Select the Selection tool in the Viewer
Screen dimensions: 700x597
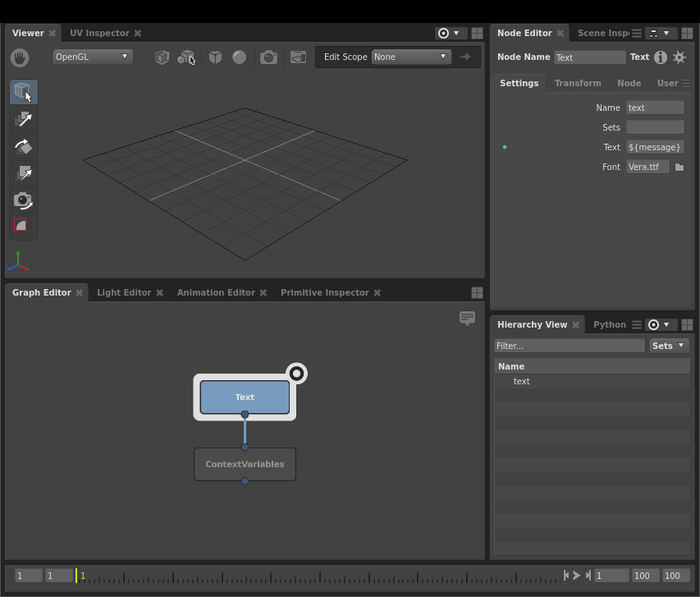[23, 92]
